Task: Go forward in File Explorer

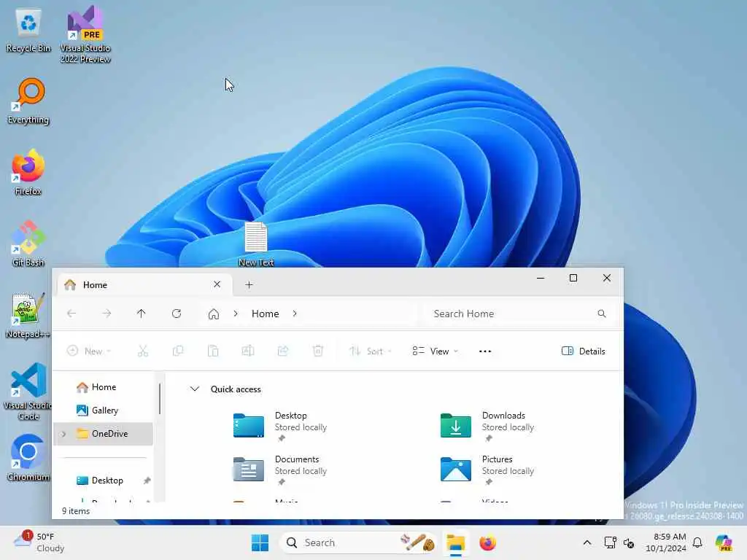Action: tap(107, 314)
